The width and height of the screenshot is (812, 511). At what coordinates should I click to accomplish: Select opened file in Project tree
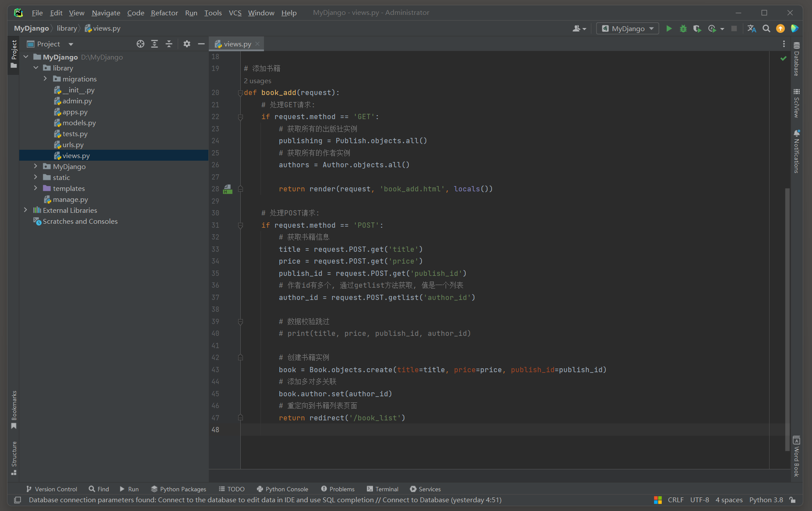pos(140,44)
